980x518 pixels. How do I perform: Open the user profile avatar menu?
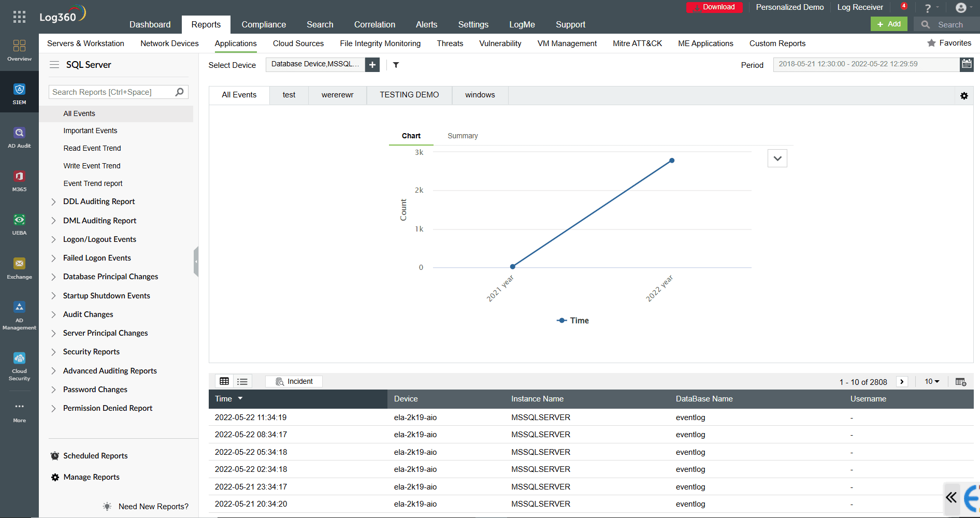[x=961, y=7]
